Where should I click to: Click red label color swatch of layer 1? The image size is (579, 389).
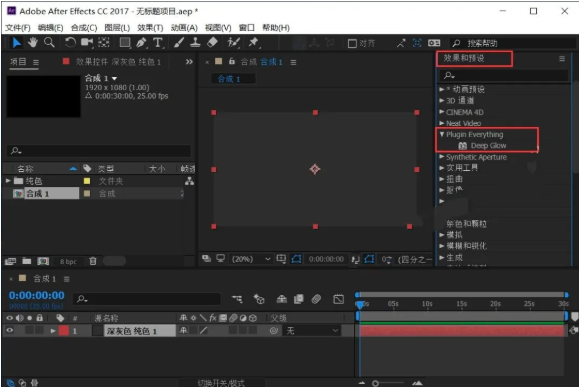(x=64, y=331)
